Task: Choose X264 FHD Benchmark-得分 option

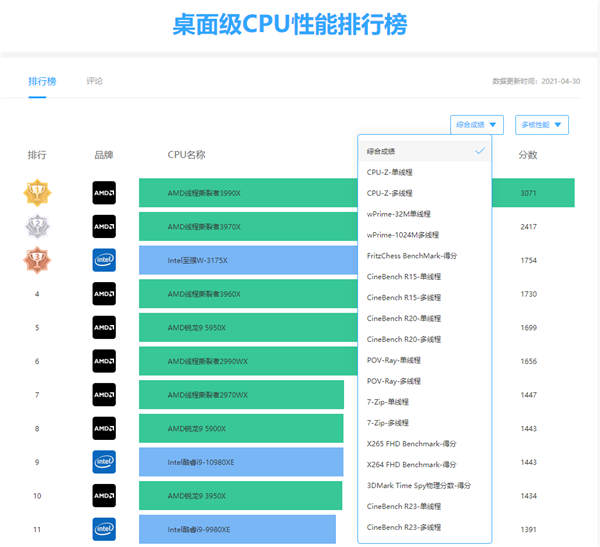Action: [x=425, y=464]
